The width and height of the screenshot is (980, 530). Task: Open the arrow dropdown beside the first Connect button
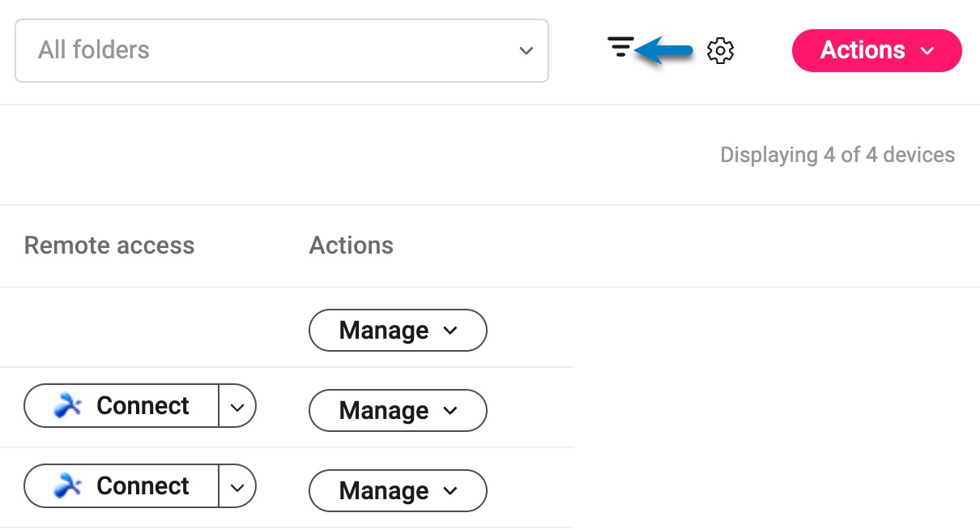click(x=237, y=407)
